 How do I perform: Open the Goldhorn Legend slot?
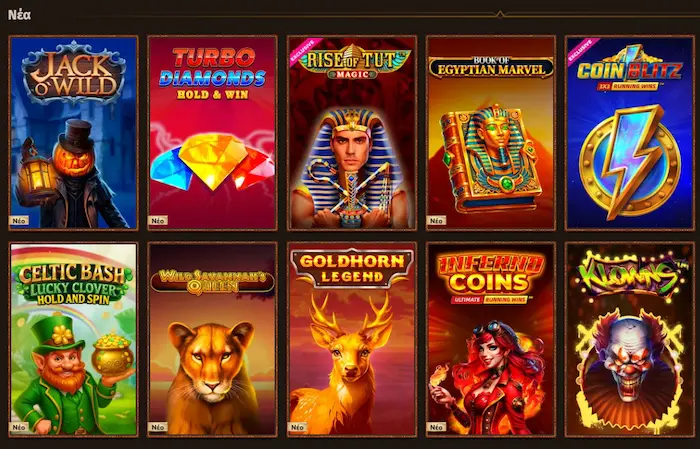click(x=352, y=340)
